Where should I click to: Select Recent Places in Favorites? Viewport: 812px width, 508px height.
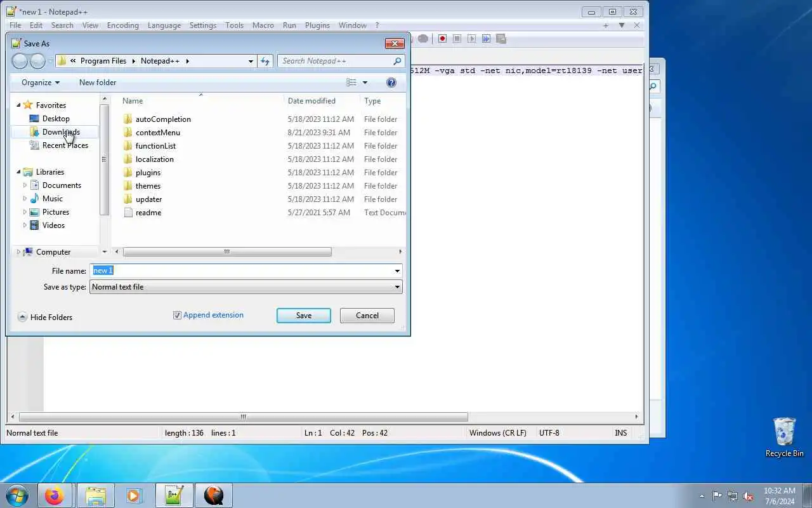click(65, 145)
